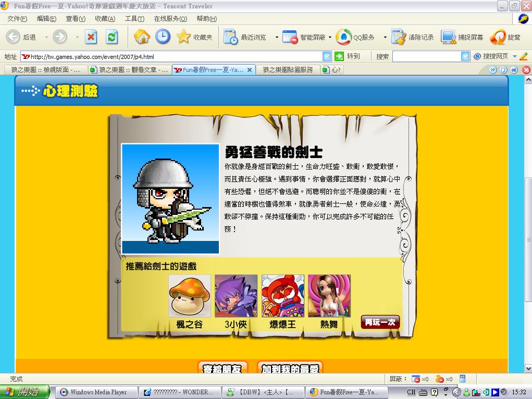Image resolution: width=532 pixels, height=399 pixels.
Task: Click the red 爆爆王 character thumbnail
Action: 282,296
